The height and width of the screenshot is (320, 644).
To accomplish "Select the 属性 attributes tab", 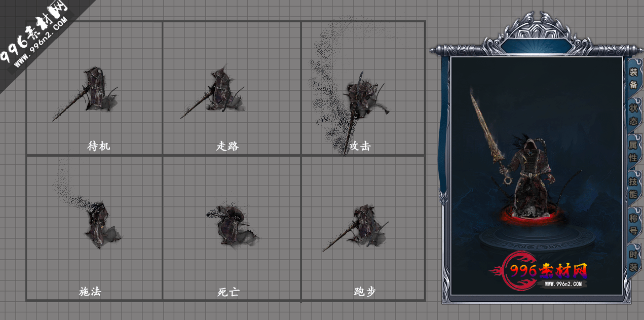I will (633, 151).
